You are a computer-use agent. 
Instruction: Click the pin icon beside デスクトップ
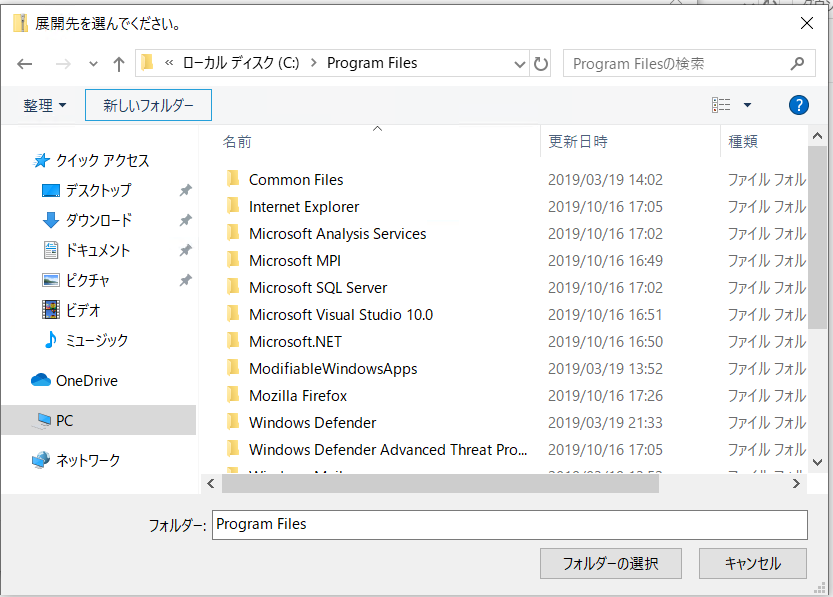point(185,190)
